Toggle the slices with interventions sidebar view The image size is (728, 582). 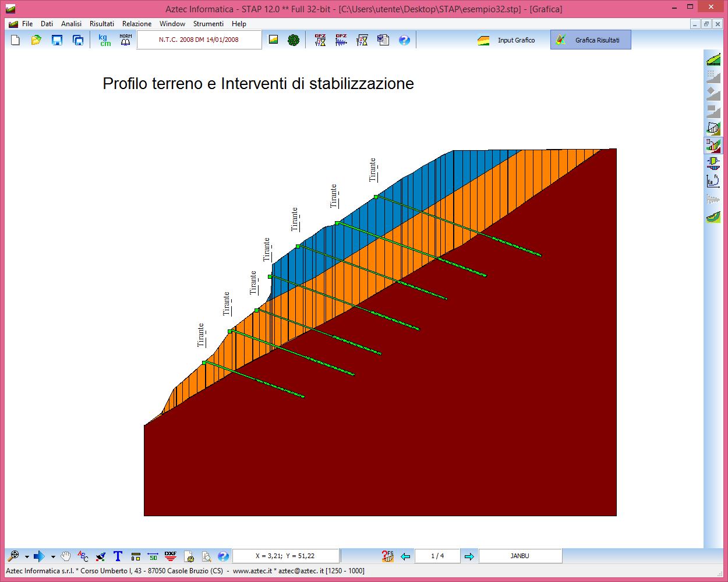click(x=713, y=145)
